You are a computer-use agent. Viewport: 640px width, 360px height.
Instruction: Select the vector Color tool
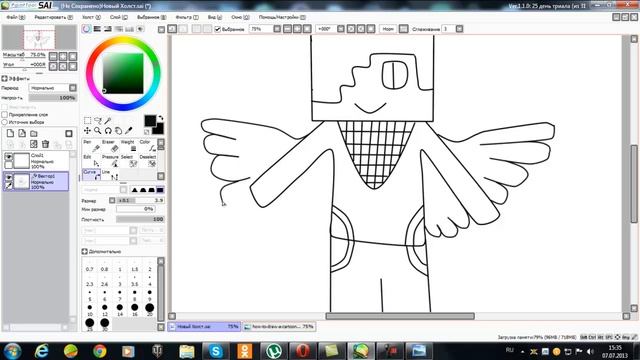click(147, 146)
